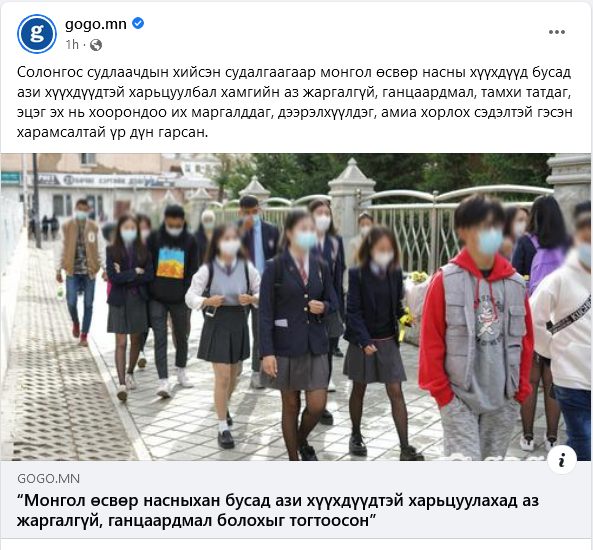Viewport: 593px width, 550px height.
Task: Open the three-dot post options menu
Action: point(557,32)
